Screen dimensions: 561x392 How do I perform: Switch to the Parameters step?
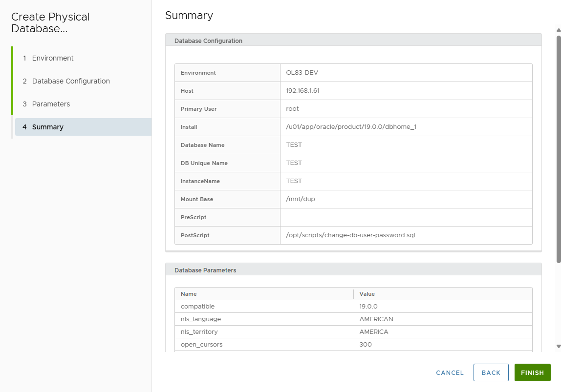pyautogui.click(x=51, y=104)
